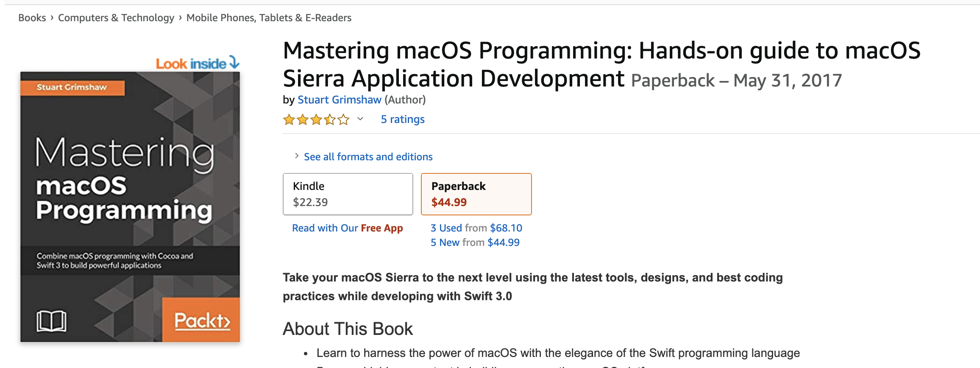Open author Stuart Grimshaw's page link
Screen dimensions: 980x368
339,100
